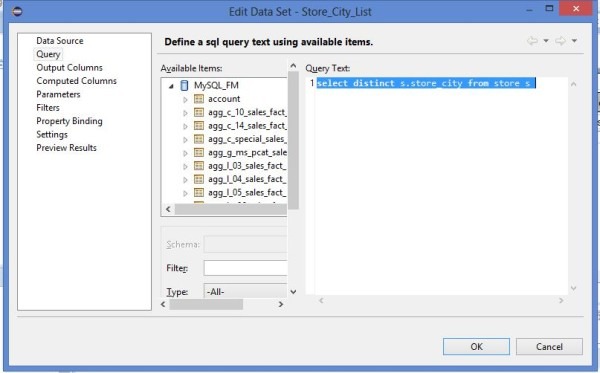Select agg_l_05_sales_fact_ in the table tree

coord(247,192)
